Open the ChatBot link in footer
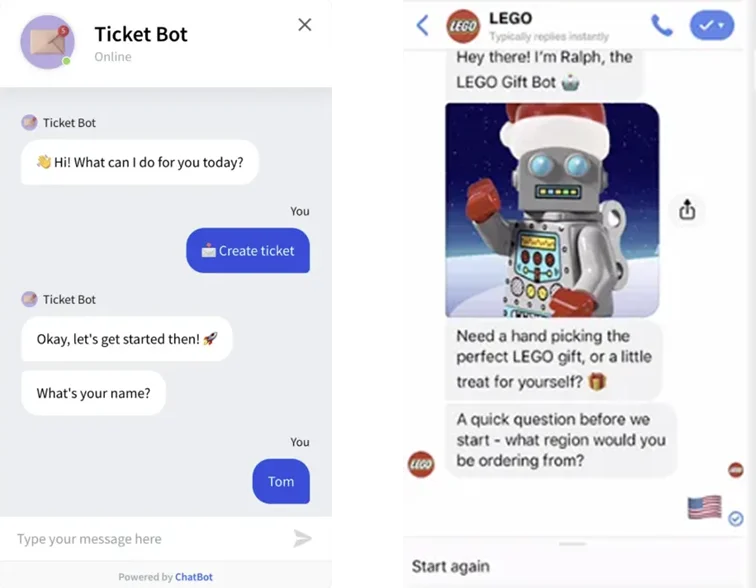The image size is (756, 588). tap(194, 577)
